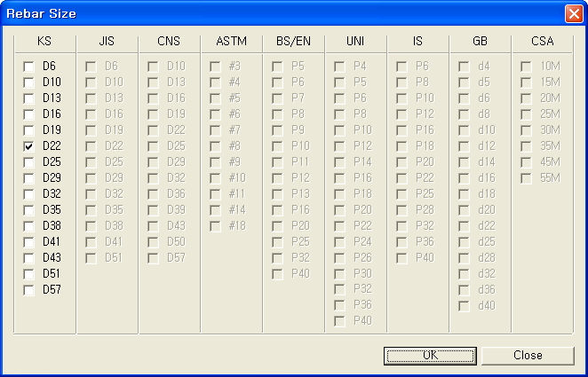The image size is (588, 377).
Task: Toggle the KS D19 checkbox
Action: pyautogui.click(x=28, y=130)
